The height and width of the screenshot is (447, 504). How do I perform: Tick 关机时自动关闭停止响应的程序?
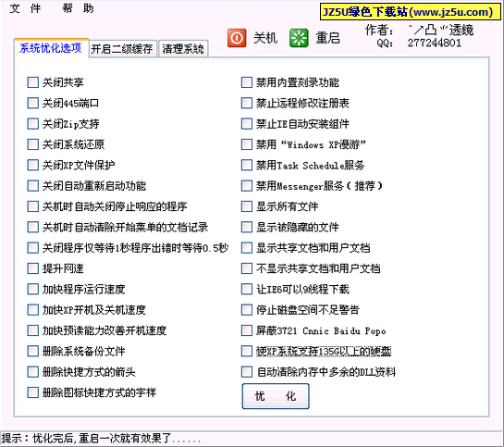[32, 206]
